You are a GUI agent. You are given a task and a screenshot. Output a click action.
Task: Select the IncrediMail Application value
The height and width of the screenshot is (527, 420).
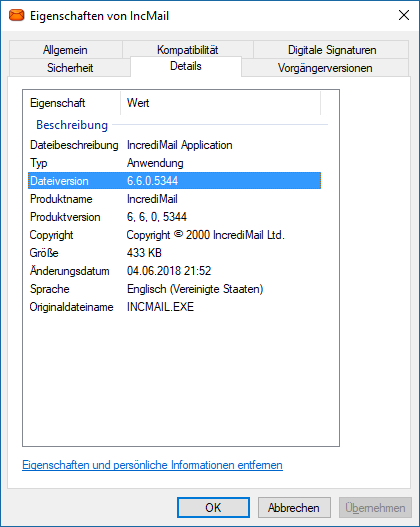point(179,145)
